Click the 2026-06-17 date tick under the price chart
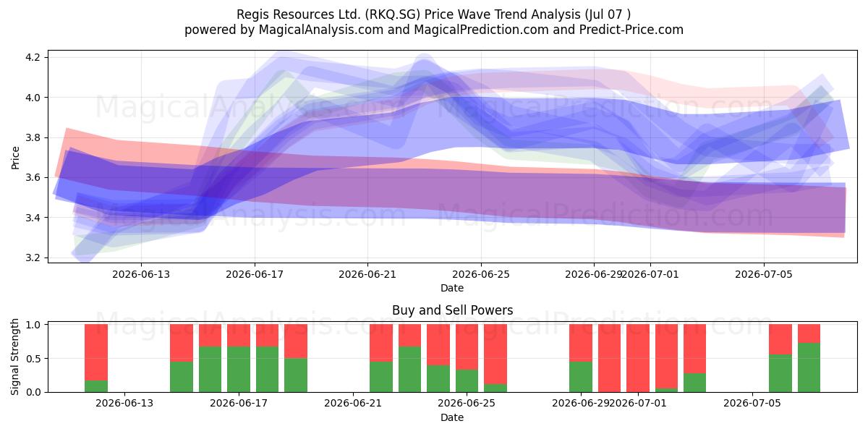The width and height of the screenshot is (868, 434). coord(255,274)
